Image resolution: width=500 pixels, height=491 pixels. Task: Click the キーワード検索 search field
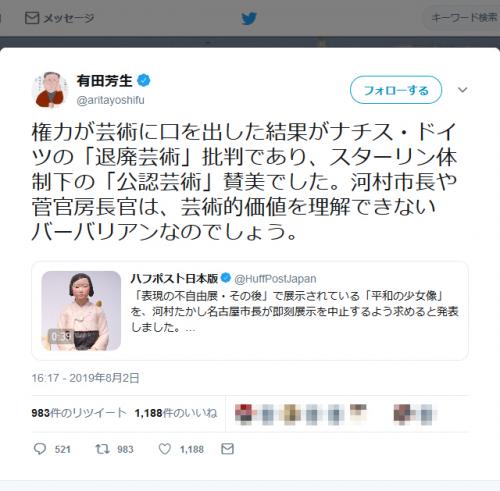tap(462, 18)
